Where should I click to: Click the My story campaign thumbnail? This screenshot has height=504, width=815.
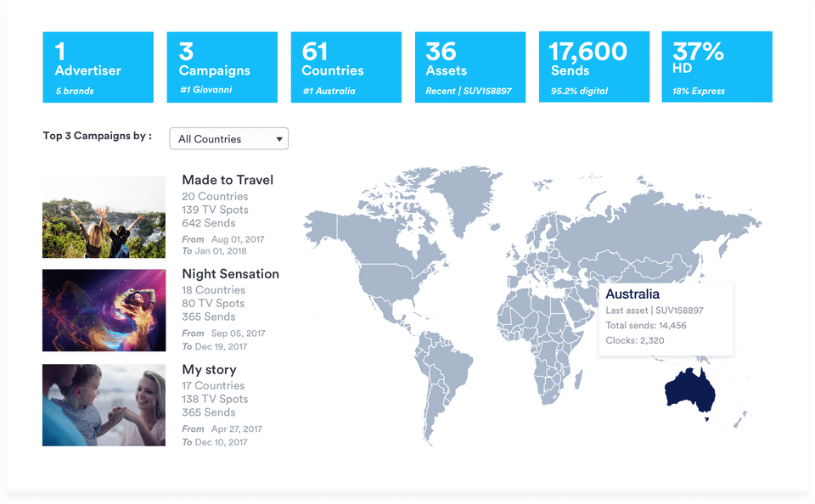pos(104,405)
